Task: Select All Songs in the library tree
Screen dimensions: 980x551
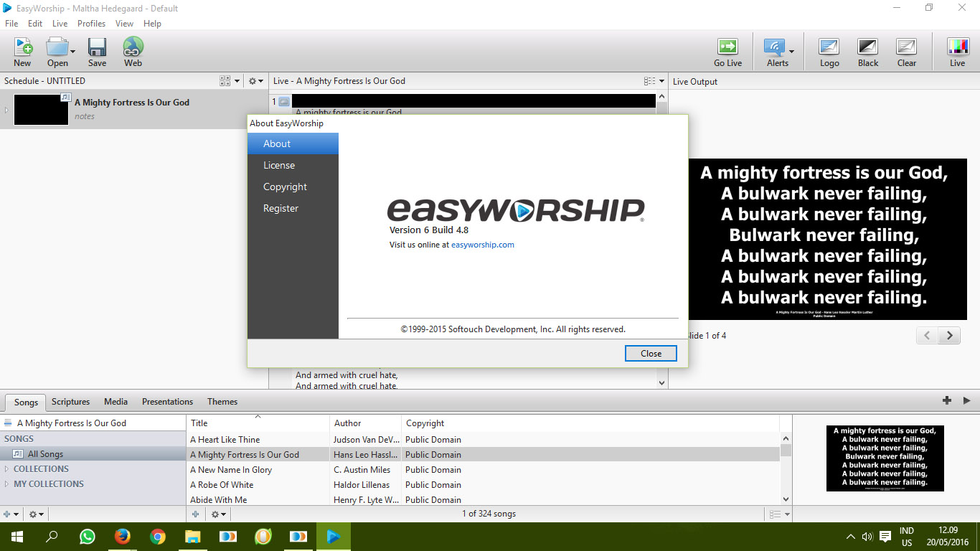Action: (93, 454)
